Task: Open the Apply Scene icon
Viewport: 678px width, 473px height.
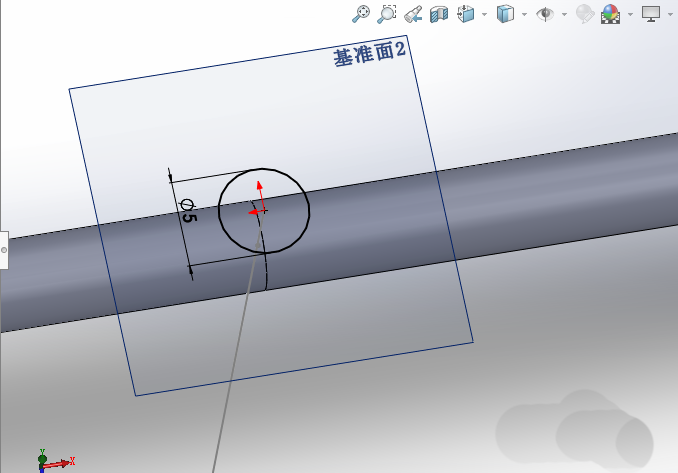Action: click(611, 14)
